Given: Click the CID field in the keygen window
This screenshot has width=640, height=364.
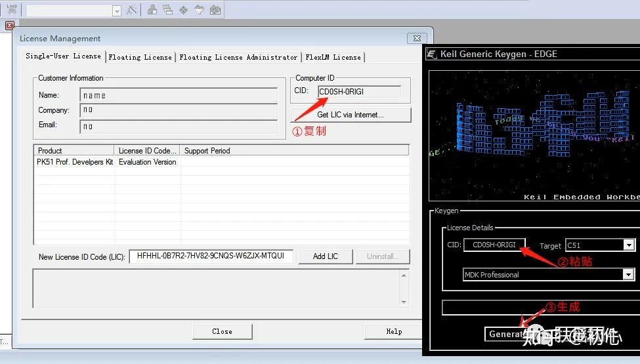Looking at the screenshot, I should 494,245.
